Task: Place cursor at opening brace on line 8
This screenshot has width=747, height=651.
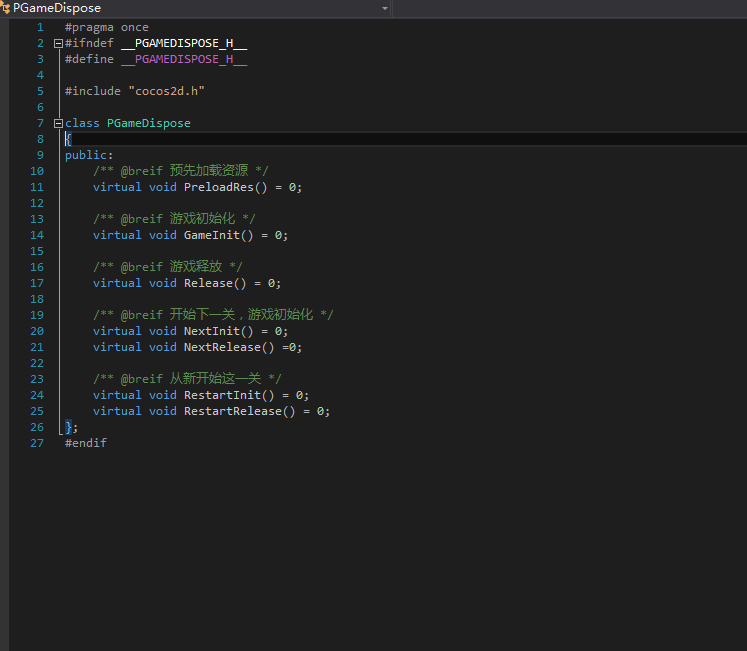Action: coord(68,139)
